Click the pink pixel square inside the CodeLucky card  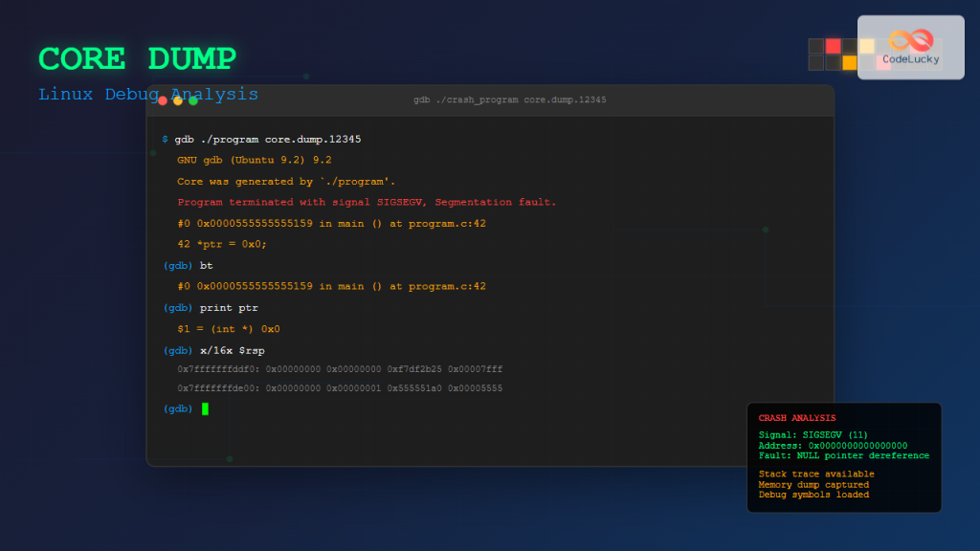[882, 63]
